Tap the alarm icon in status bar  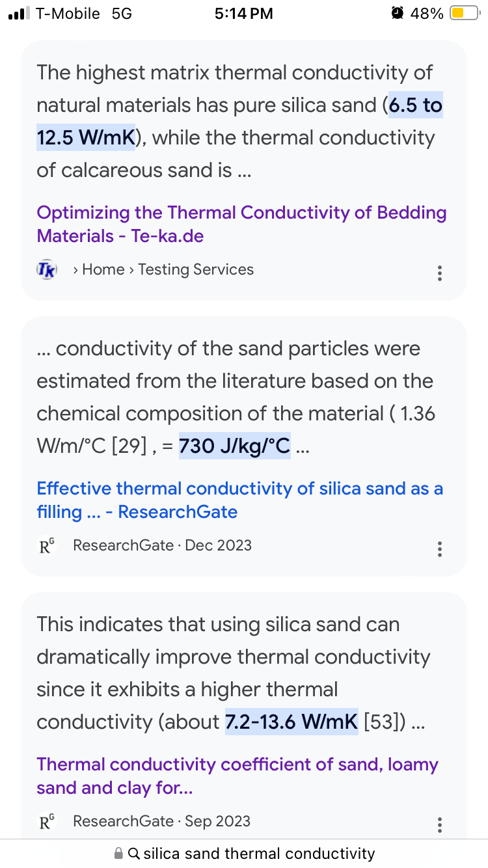click(397, 13)
